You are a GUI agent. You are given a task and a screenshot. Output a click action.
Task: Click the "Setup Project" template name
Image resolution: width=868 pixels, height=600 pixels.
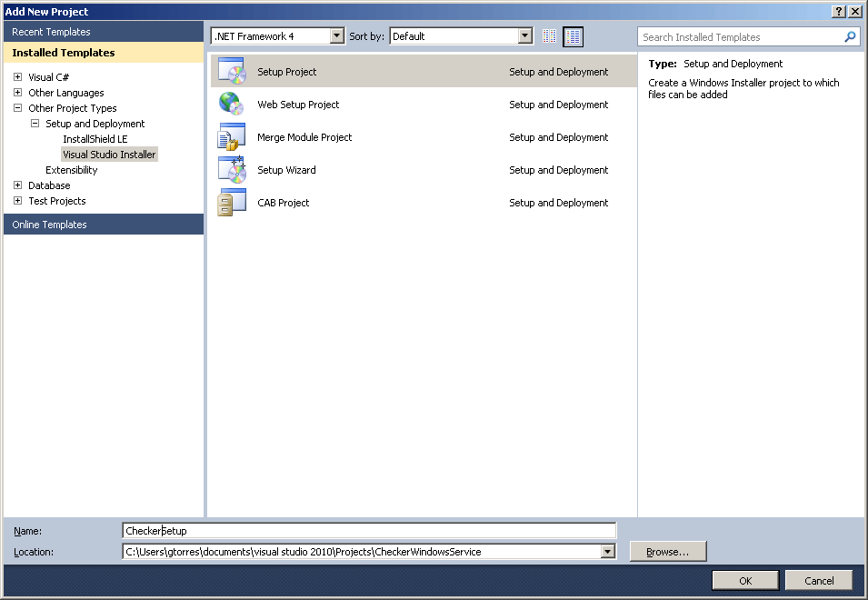point(286,72)
